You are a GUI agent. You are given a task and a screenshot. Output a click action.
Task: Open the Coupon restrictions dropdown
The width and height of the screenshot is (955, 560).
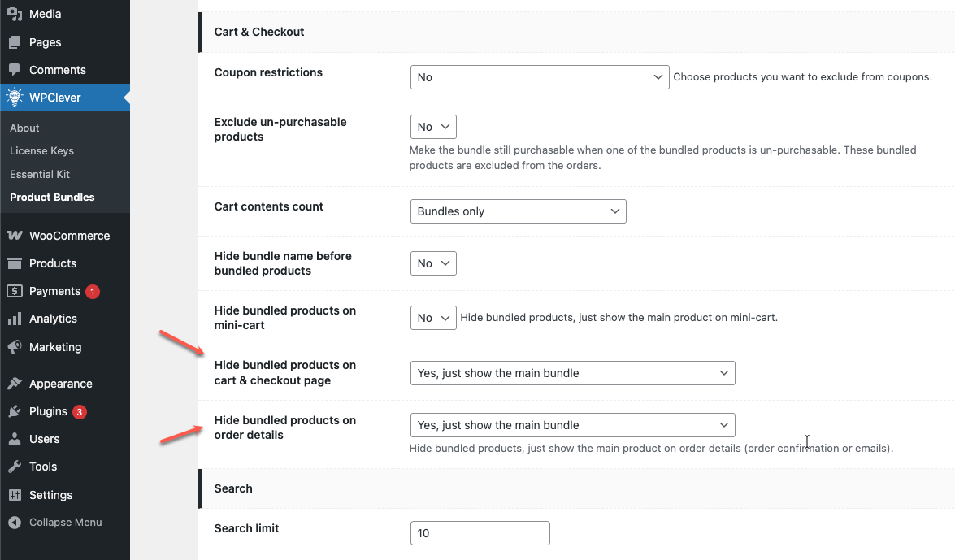tap(539, 77)
